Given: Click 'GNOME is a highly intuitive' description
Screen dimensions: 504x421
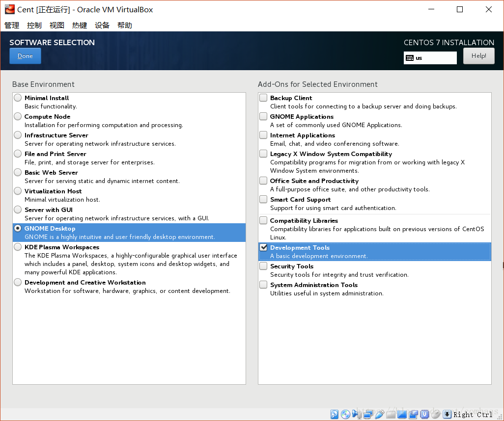Looking at the screenshot, I should [119, 237].
